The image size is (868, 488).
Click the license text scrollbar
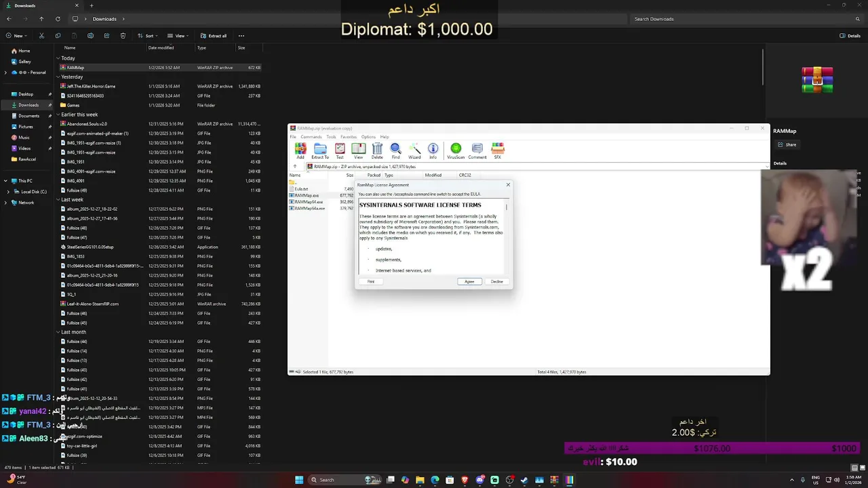[507, 236]
